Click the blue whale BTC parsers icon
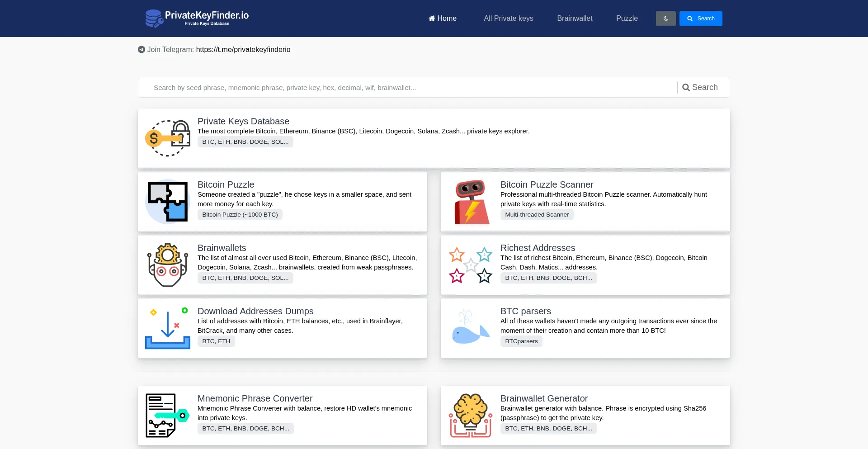Viewport: 868px width, 449px height. click(471, 328)
